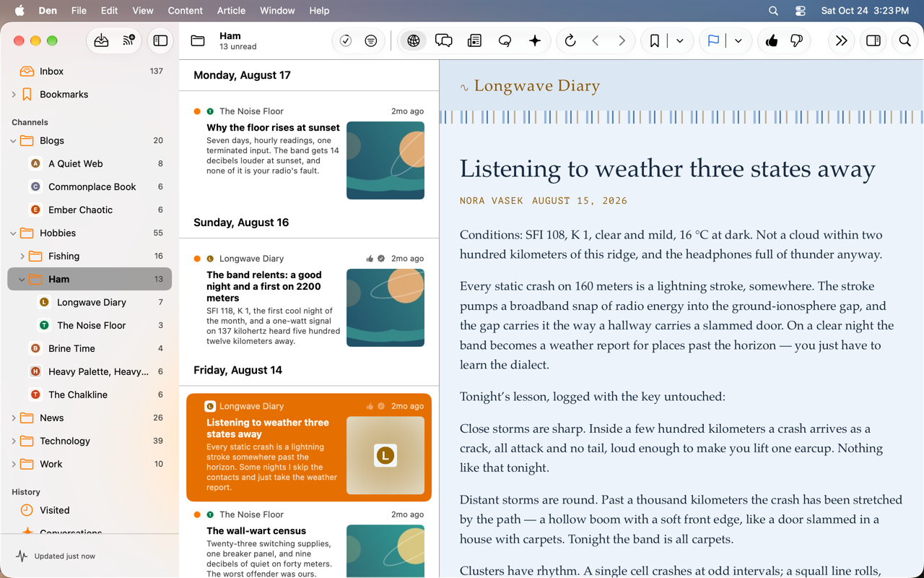Viewport: 924px width, 578px height.
Task: Open The Noise Floor feed in sidebar
Action: pyautogui.click(x=90, y=325)
